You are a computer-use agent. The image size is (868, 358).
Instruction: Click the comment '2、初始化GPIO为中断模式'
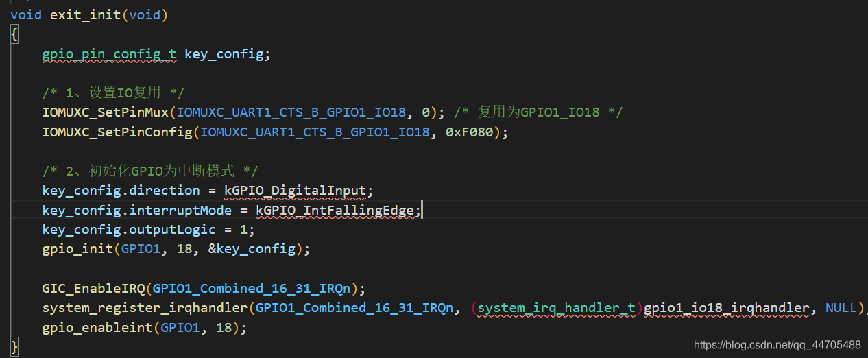click(x=152, y=171)
